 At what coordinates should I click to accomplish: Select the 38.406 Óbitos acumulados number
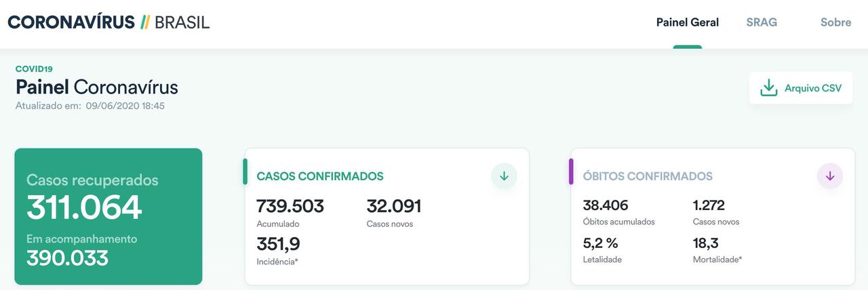tap(606, 205)
